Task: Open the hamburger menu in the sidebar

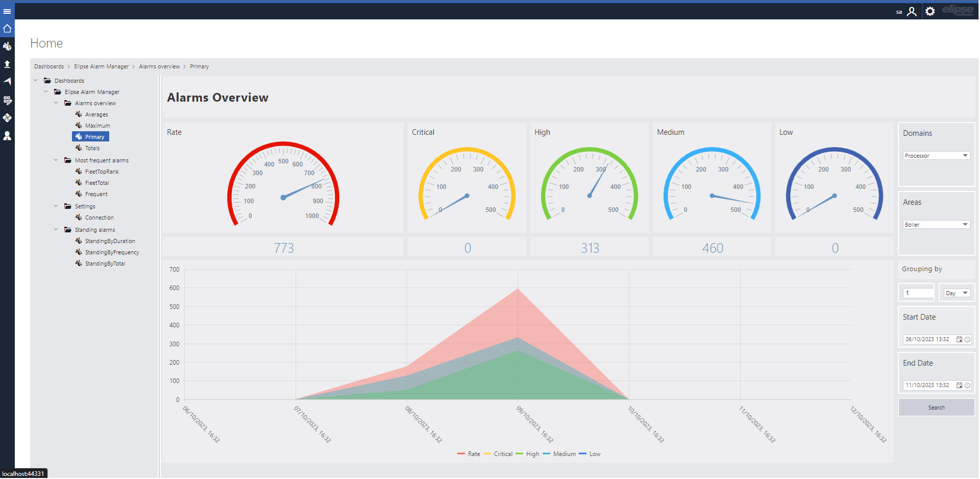Action: pos(7,11)
